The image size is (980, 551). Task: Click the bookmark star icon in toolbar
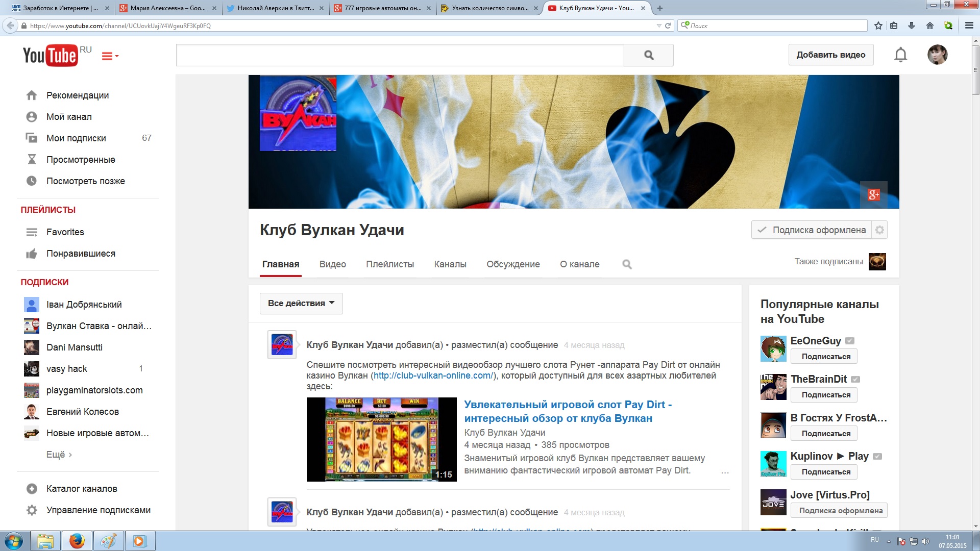click(878, 26)
